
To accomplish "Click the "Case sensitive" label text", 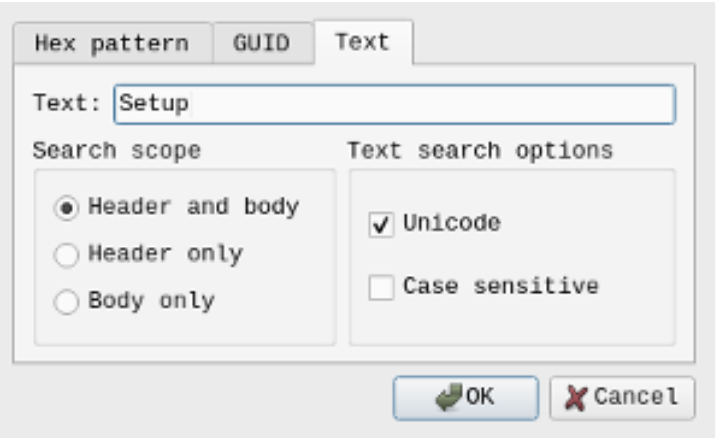I will tap(500, 287).
